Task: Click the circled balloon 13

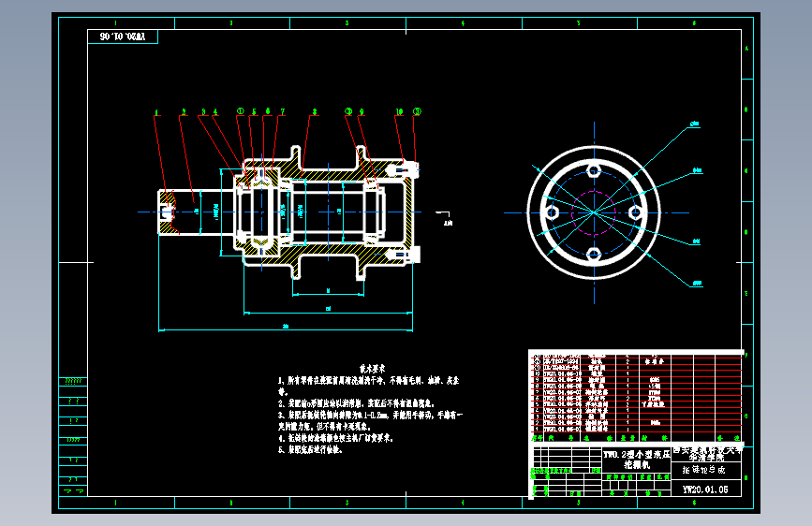Action: tap(417, 111)
